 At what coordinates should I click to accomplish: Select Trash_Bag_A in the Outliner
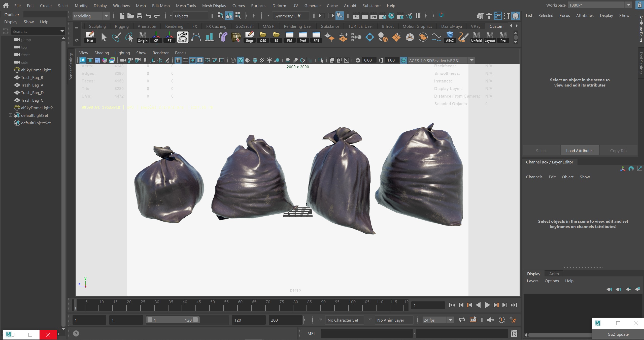coord(32,85)
